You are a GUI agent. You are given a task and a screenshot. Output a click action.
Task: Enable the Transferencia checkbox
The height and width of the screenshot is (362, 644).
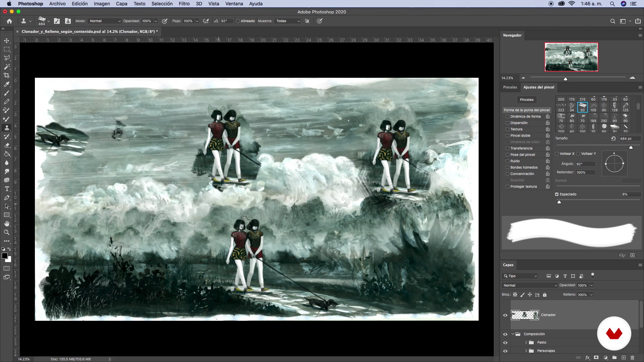tap(507, 148)
